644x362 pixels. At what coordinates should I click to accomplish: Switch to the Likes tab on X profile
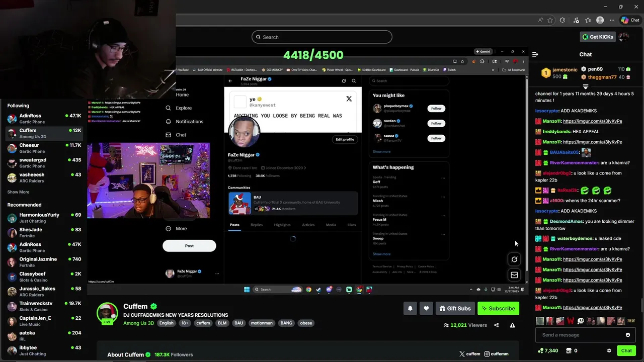(x=352, y=225)
